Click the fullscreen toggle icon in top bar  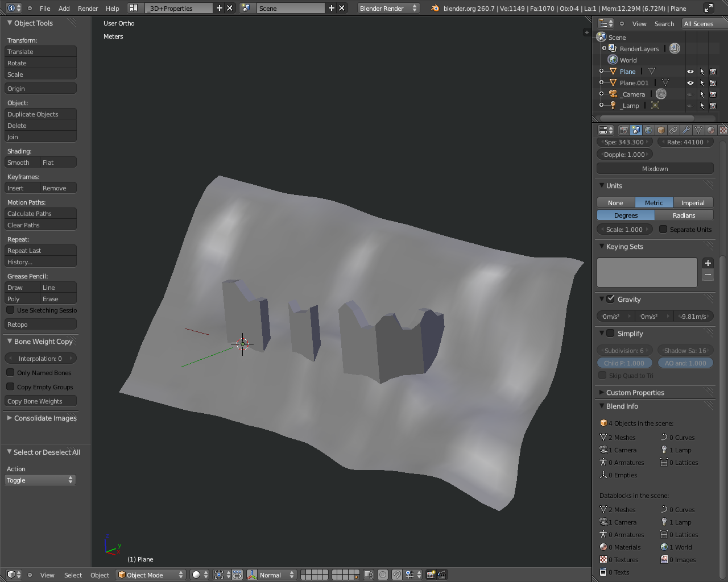[x=708, y=8]
